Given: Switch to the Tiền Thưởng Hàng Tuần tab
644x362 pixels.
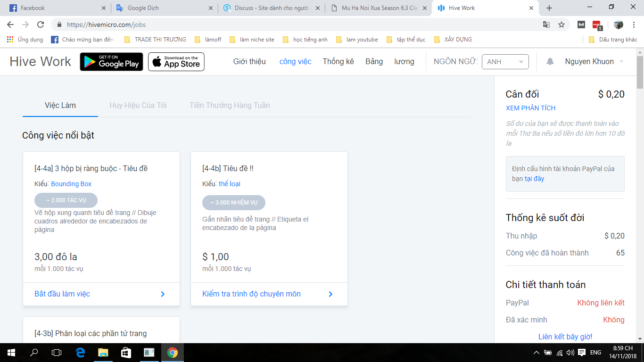Looking at the screenshot, I should coord(230,105).
